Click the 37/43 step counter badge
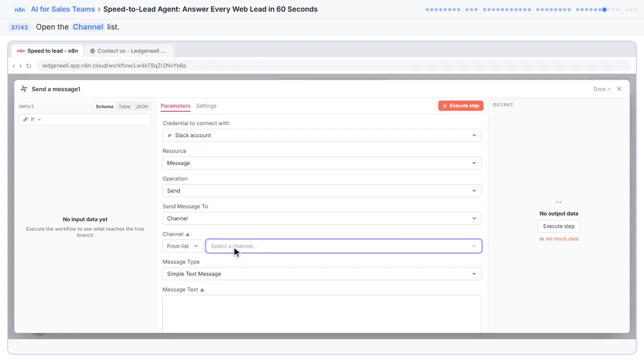 (x=19, y=27)
